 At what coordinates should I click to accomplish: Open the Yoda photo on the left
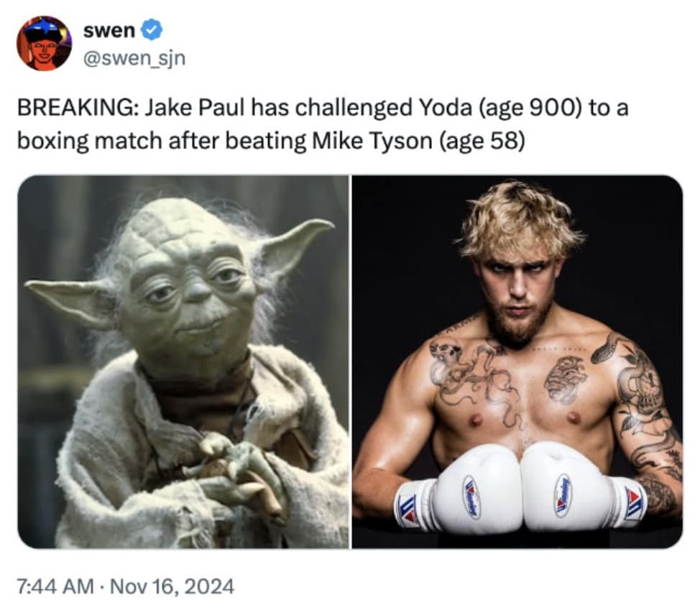[183, 361]
